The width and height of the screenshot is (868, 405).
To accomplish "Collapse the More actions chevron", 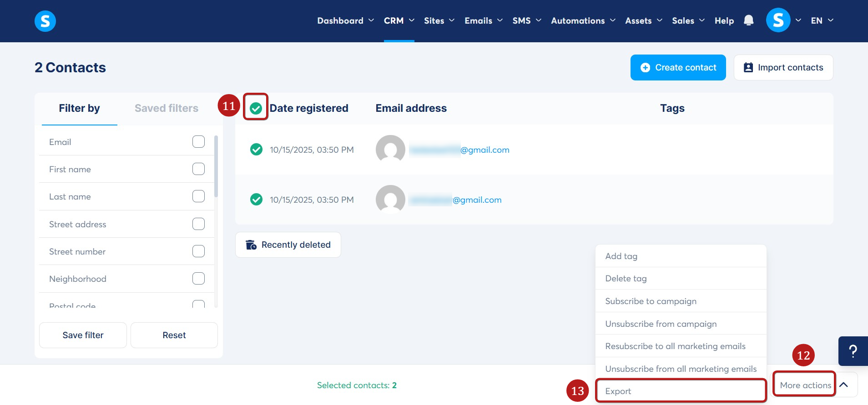I will click(x=844, y=385).
